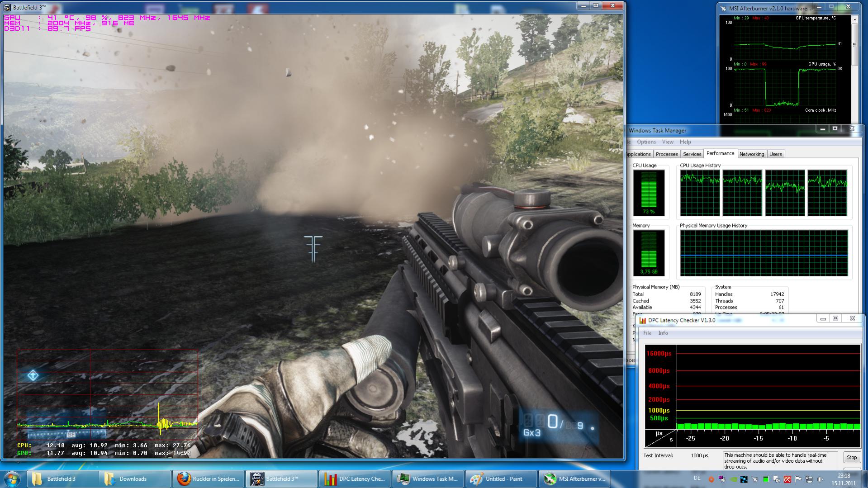Screen dimensions: 868x488
Task: Click the Physical Memory Usage History graph
Action: [x=764, y=253]
